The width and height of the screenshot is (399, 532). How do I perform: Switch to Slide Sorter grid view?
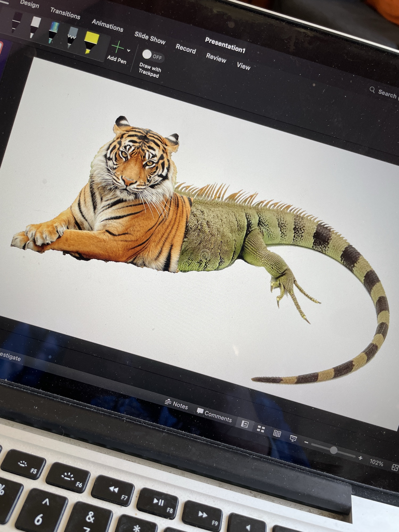(x=261, y=429)
